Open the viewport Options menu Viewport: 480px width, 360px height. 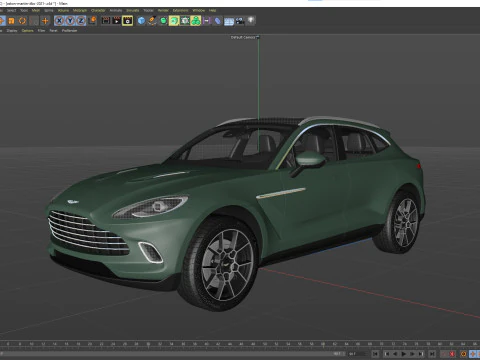click(28, 30)
